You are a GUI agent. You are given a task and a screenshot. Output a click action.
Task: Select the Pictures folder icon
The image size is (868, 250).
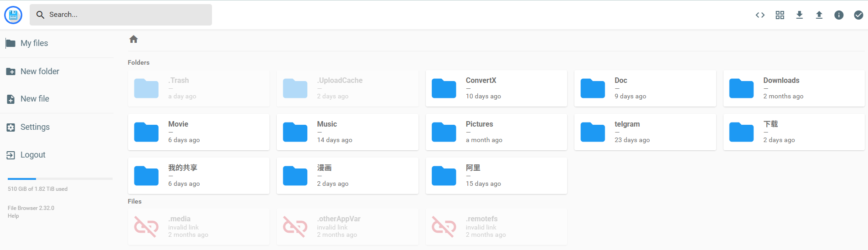click(x=444, y=132)
